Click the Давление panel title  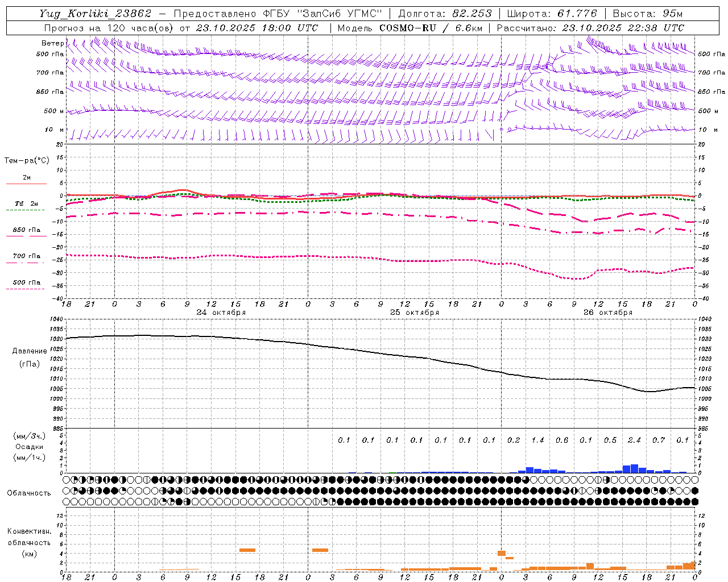click(x=30, y=351)
